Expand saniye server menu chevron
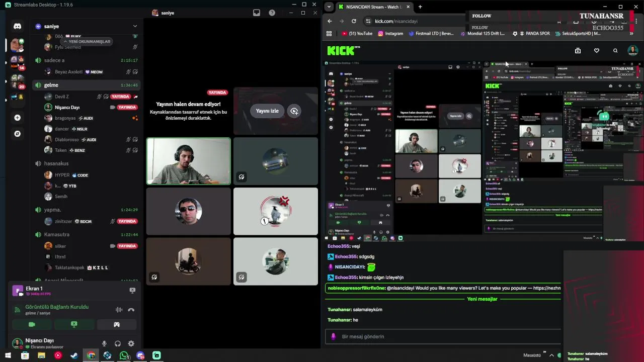 pyautogui.click(x=135, y=26)
